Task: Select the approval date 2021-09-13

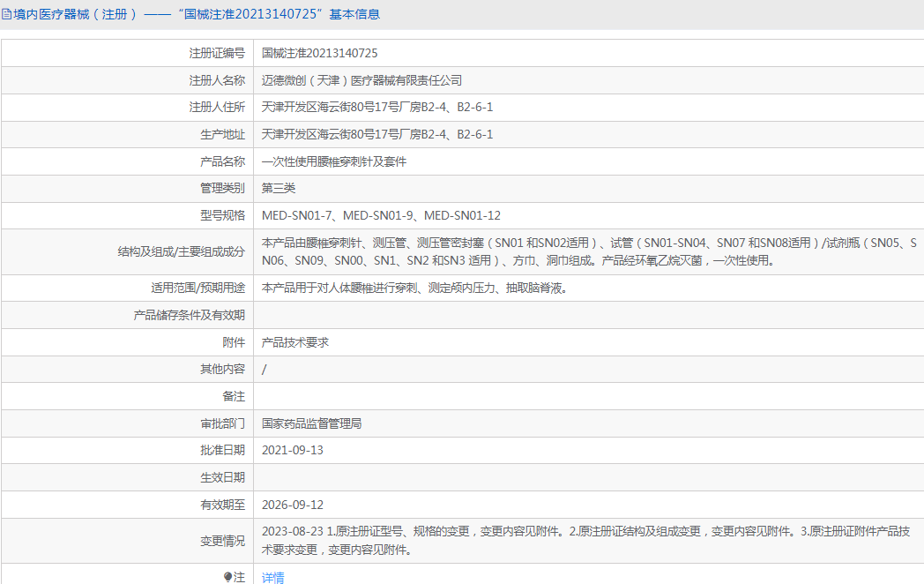Action: [293, 450]
